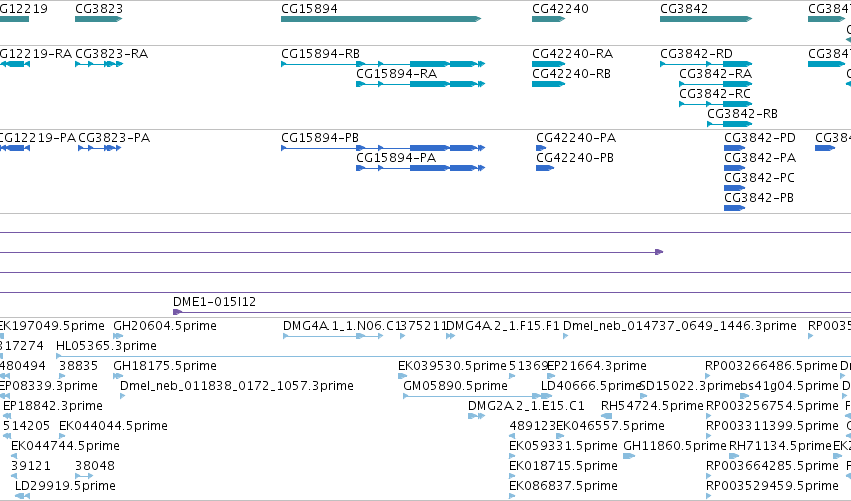Click Dmel_neb_011838_0172_1057.3prime EST
This screenshot has width=851, height=501.
(237, 386)
